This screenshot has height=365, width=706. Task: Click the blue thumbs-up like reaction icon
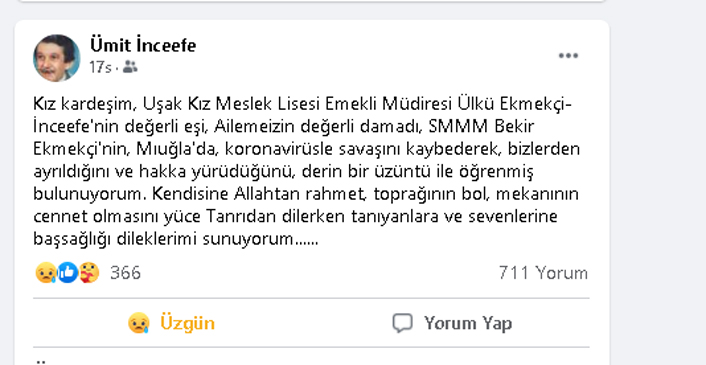click(x=68, y=273)
